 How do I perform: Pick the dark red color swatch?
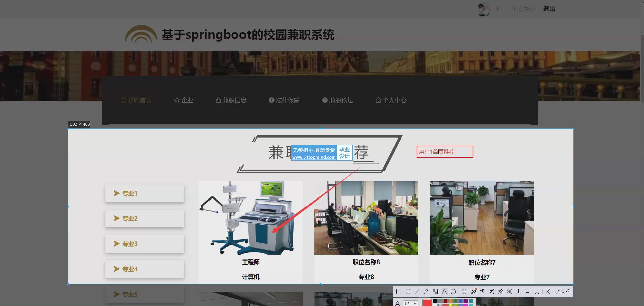coord(445,301)
